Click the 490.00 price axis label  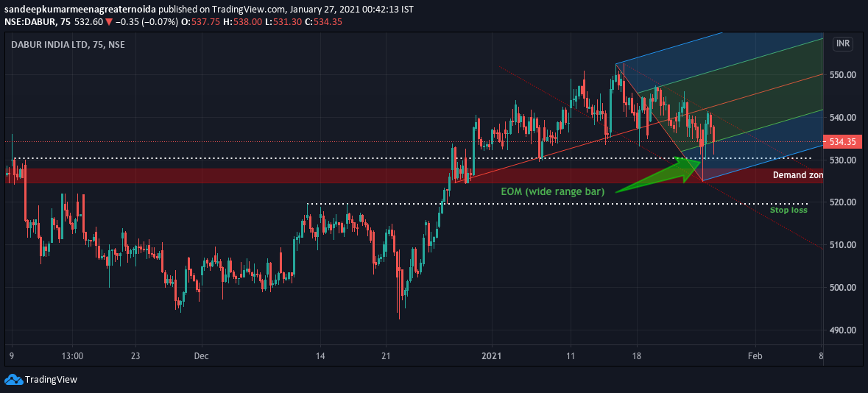842,330
